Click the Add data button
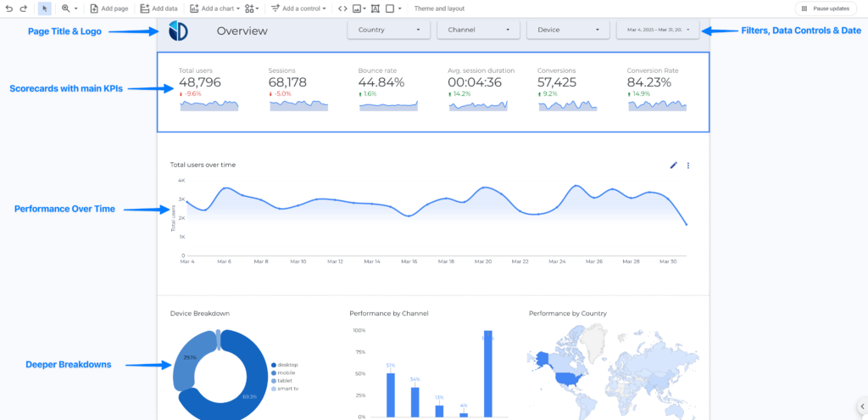Viewport: 868px width, 420px height. pyautogui.click(x=159, y=8)
